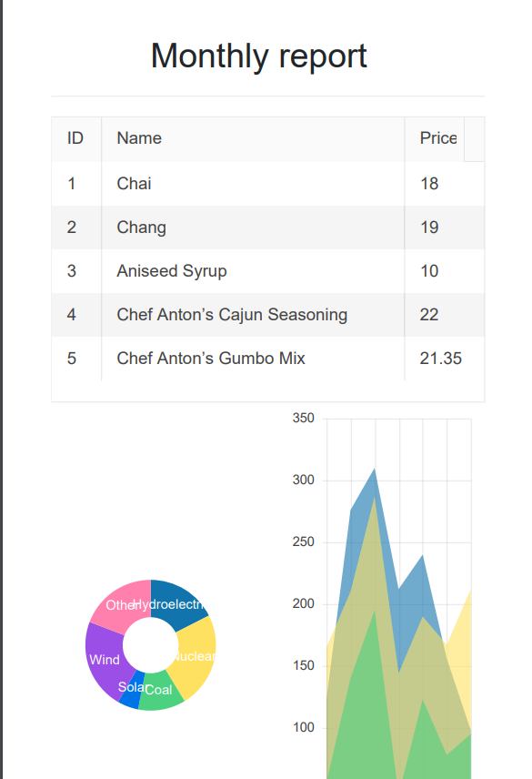The width and height of the screenshot is (532, 779).
Task: Click Chef Anton's Cajun Seasoning cell
Action: coord(253,315)
